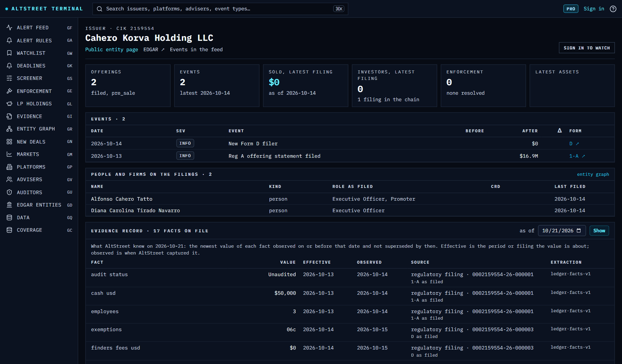622x364 pixels.
Task: Click the Show button for evidence date
Action: (x=599, y=231)
